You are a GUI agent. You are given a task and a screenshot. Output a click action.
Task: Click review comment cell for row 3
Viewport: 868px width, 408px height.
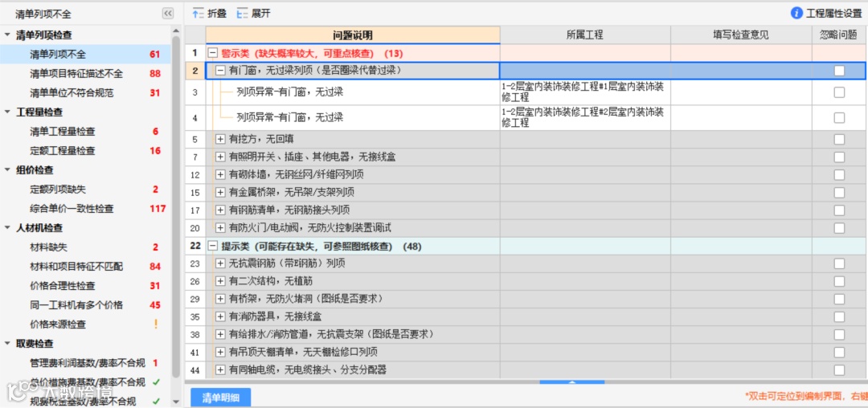click(741, 92)
